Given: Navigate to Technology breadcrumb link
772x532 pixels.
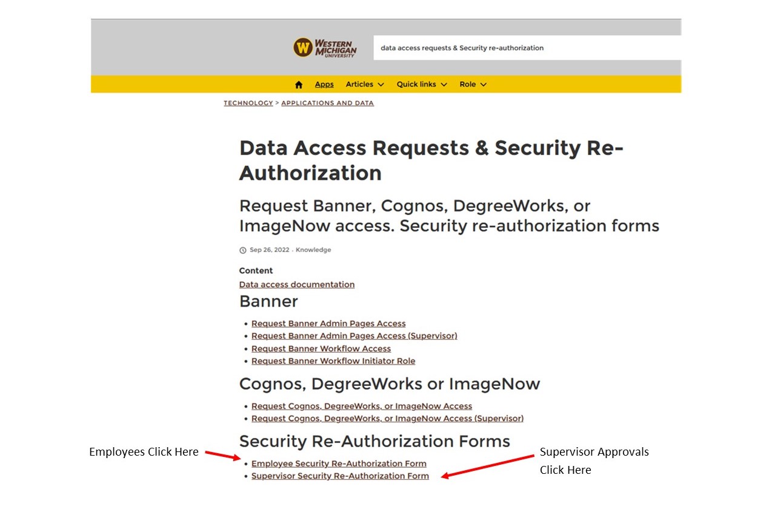Looking at the screenshot, I should [x=248, y=104].
